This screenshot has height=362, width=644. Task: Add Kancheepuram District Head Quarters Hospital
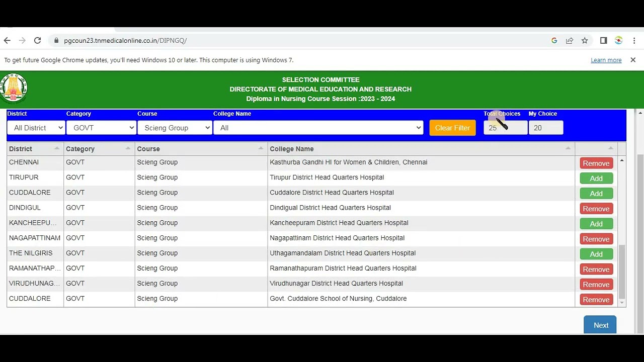pos(596,224)
